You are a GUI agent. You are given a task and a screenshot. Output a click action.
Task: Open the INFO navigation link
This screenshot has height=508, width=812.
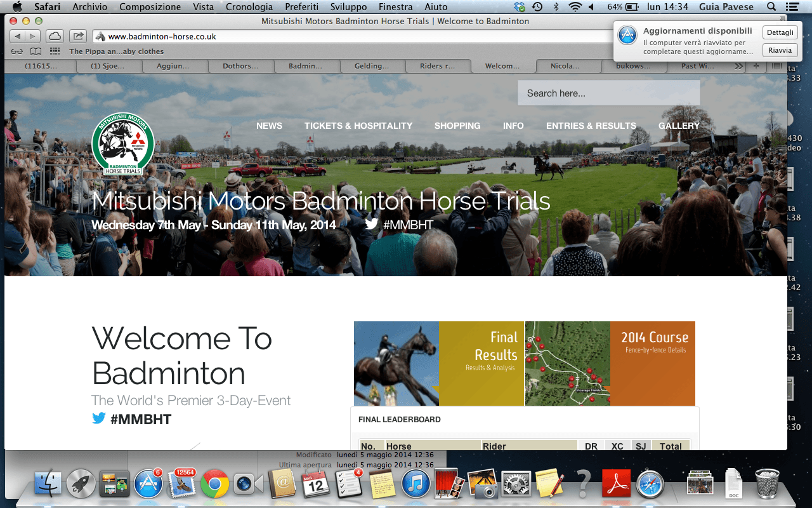513,126
